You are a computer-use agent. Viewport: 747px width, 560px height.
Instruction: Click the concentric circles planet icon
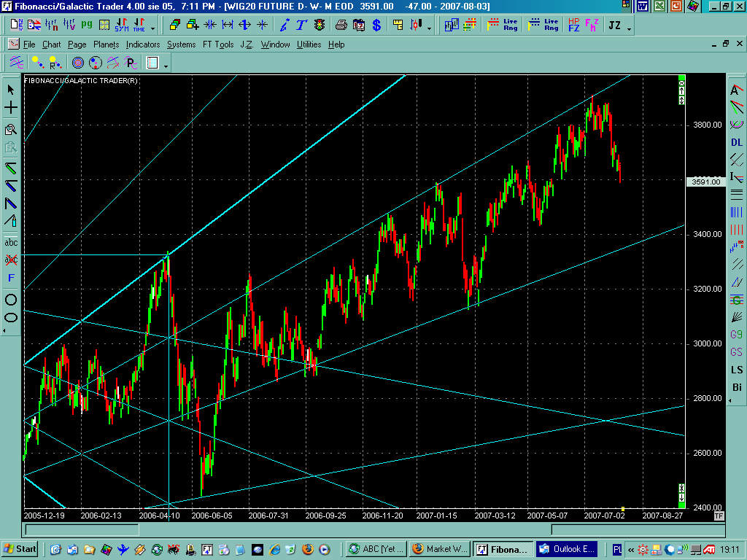tap(78, 63)
